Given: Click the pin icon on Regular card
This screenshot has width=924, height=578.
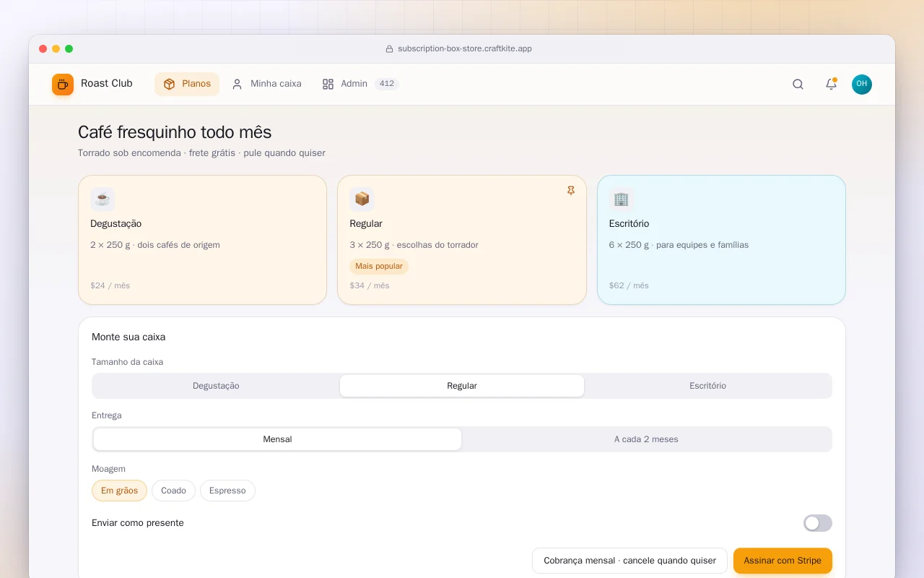Looking at the screenshot, I should pyautogui.click(x=571, y=191).
